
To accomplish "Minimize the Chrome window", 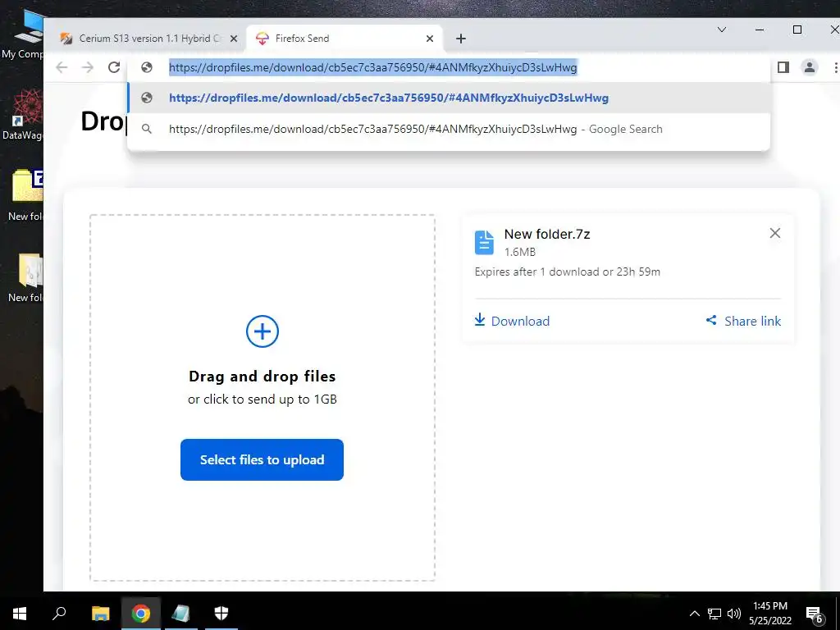I will [760, 30].
